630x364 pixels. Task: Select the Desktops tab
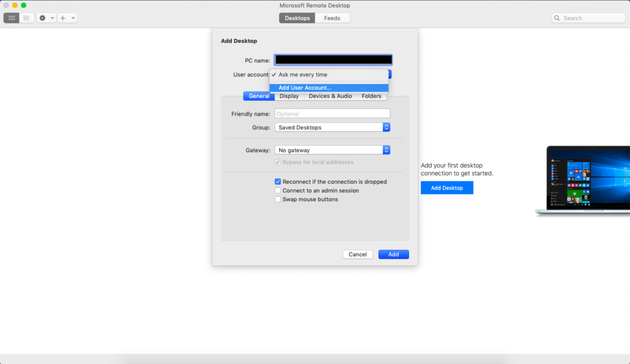[x=297, y=18]
